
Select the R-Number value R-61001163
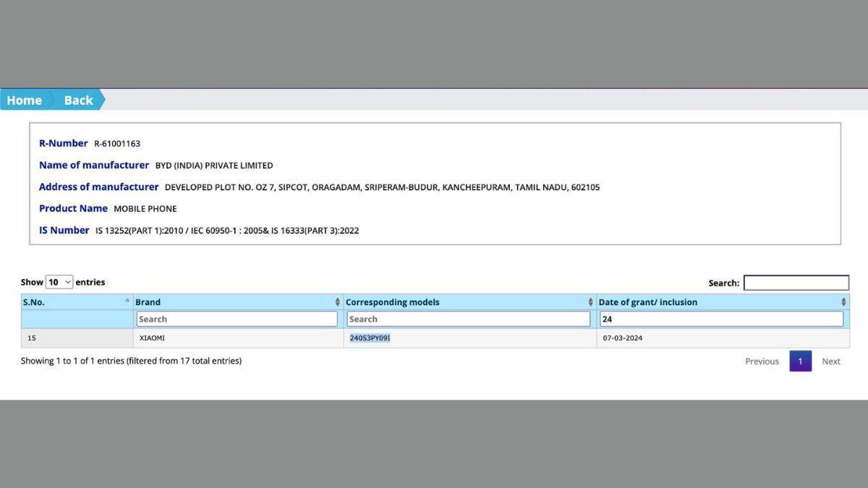[x=117, y=144]
